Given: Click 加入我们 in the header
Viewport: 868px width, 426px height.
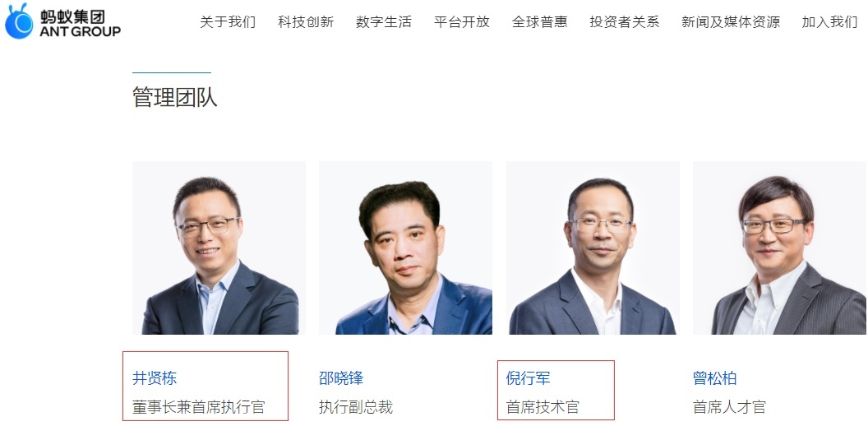Looking at the screenshot, I should click(x=830, y=22).
